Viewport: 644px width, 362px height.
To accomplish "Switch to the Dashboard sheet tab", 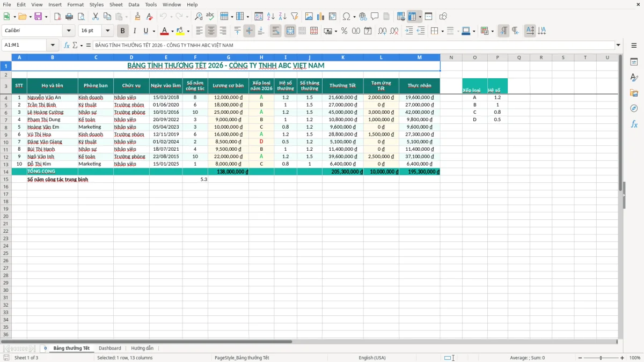I will [x=110, y=348].
